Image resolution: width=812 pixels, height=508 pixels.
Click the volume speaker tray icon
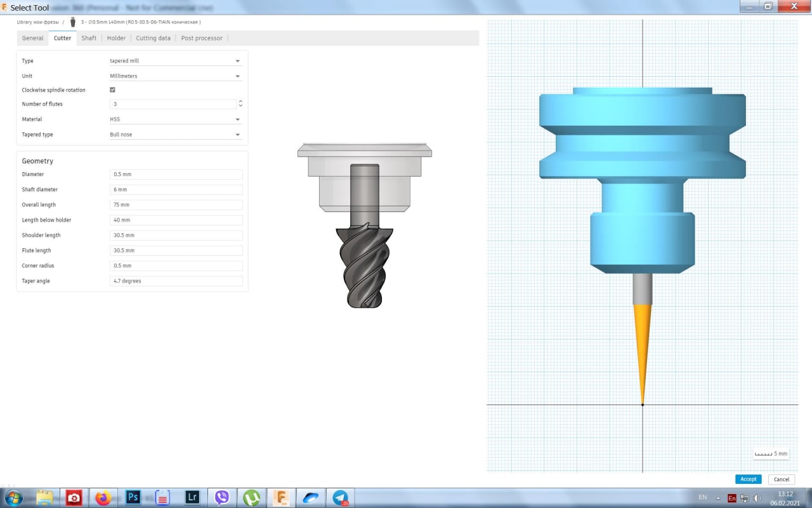757,498
